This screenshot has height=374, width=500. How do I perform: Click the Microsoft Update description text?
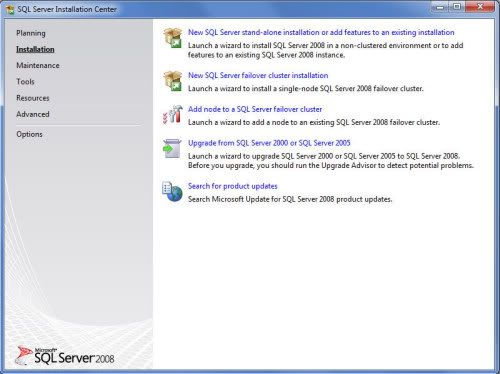(x=290, y=199)
